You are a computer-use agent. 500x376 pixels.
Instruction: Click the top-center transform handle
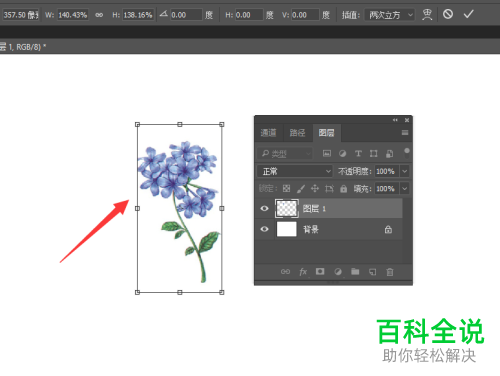[180, 124]
